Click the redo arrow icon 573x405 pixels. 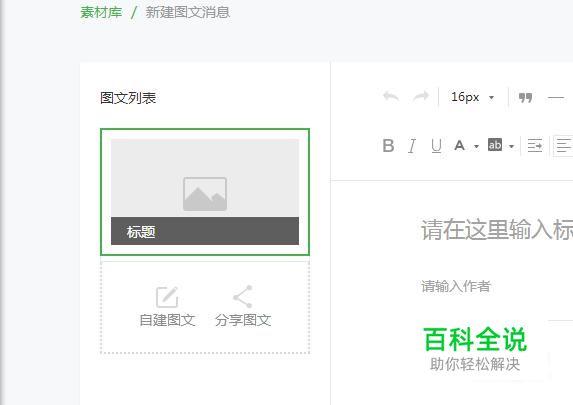(x=421, y=97)
